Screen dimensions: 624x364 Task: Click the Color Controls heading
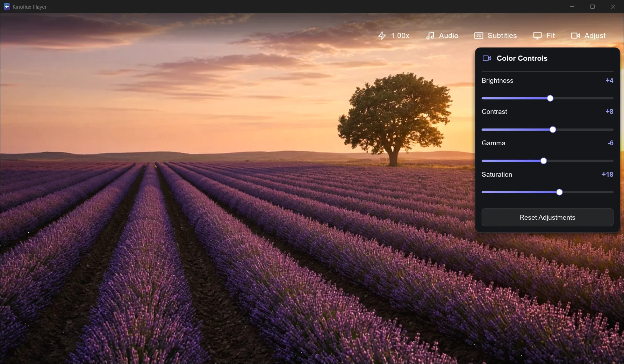[x=522, y=58]
